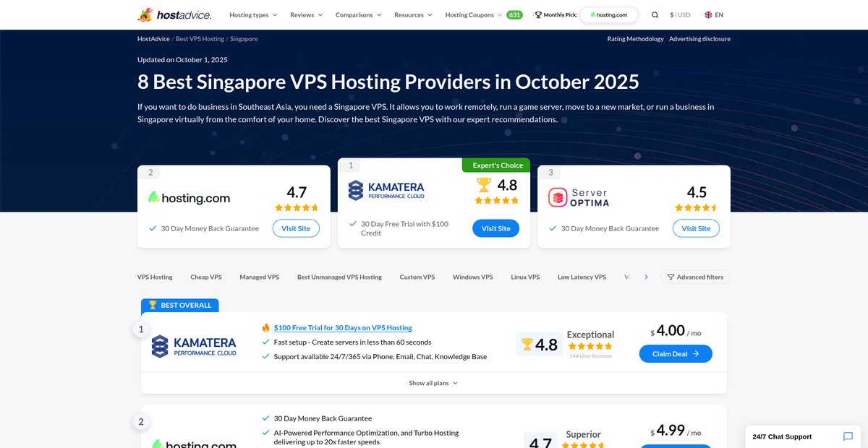
Task: Visit Site for Kamatera card
Action: pyautogui.click(x=495, y=228)
